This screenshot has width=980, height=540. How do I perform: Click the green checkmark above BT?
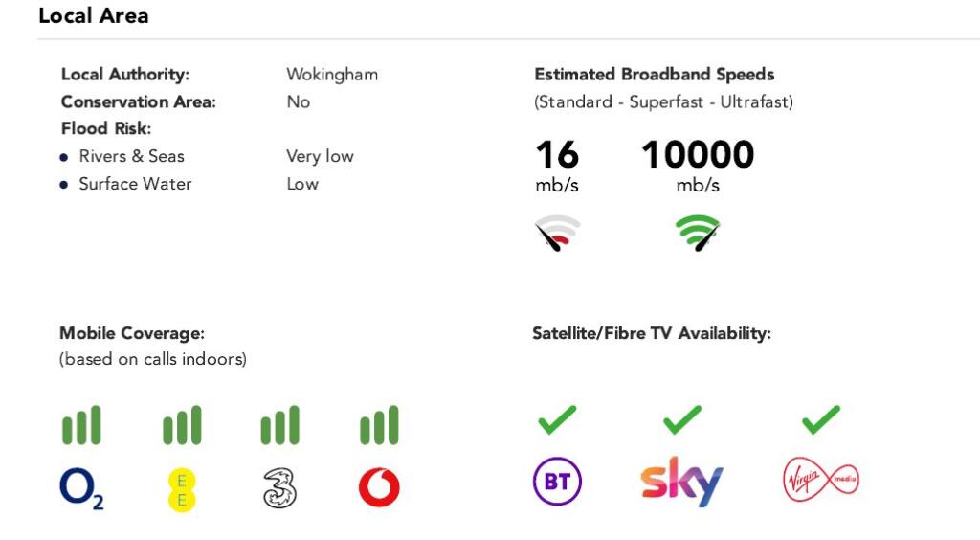pyautogui.click(x=557, y=418)
